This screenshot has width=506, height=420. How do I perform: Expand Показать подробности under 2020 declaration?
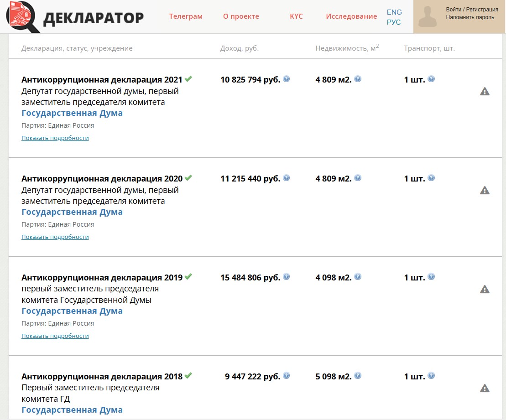(x=55, y=237)
